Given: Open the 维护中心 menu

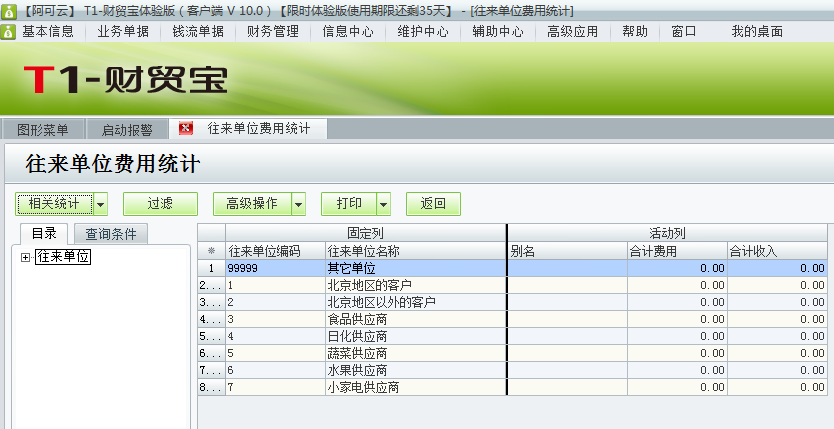Looking at the screenshot, I should 423,32.
